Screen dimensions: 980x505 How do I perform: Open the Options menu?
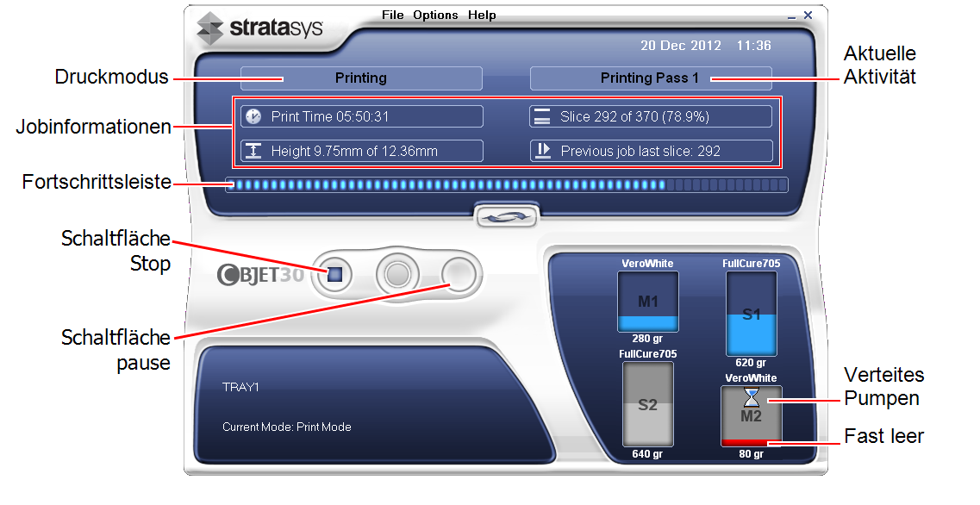(435, 15)
